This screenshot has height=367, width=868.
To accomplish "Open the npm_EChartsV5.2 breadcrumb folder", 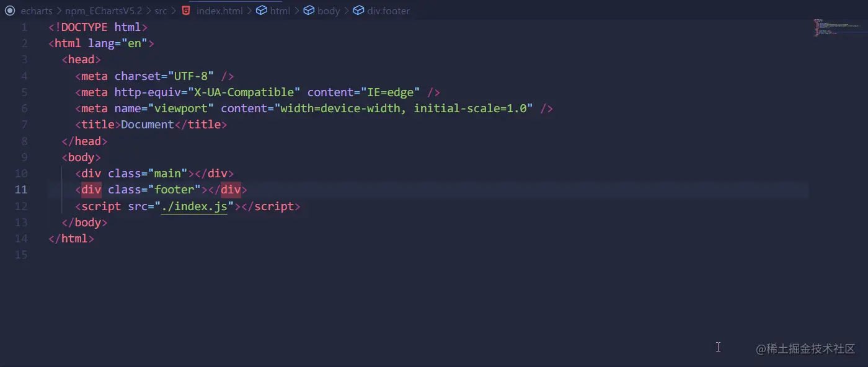I will point(104,11).
